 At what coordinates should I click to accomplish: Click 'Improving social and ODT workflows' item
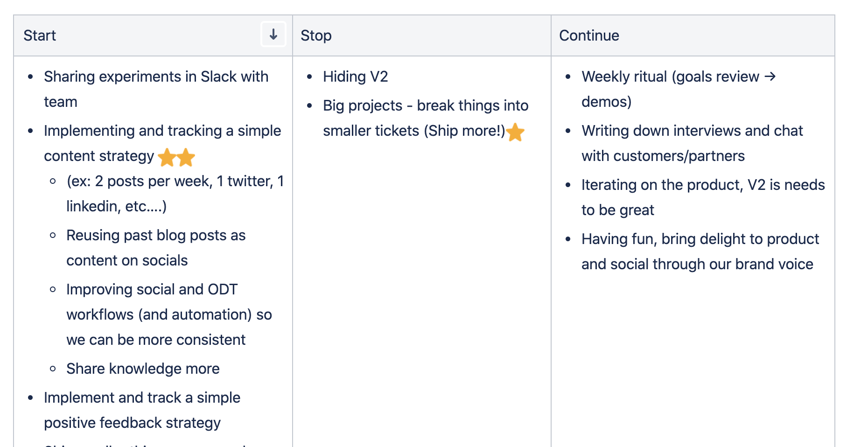click(152, 289)
